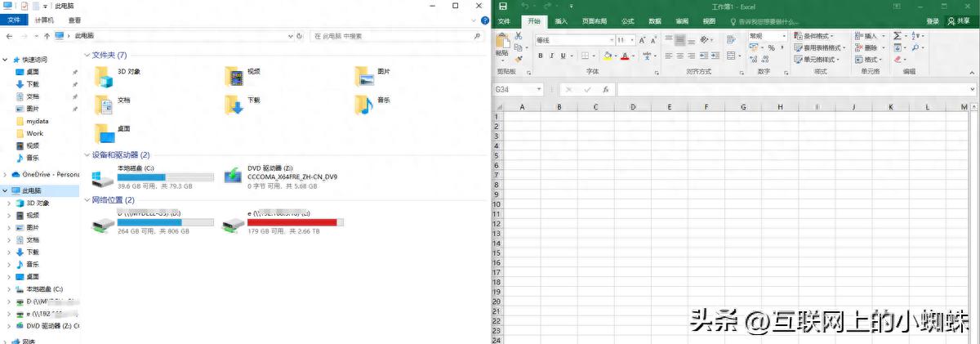Open the 查看 tab in File Explorer
Screen dimensions: 980x344
[74, 20]
